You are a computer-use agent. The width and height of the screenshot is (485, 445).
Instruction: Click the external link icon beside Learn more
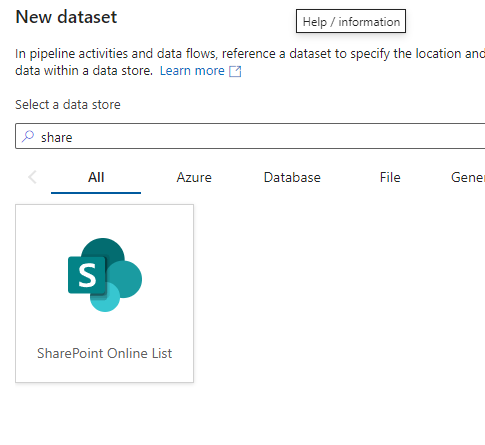pyautogui.click(x=235, y=71)
